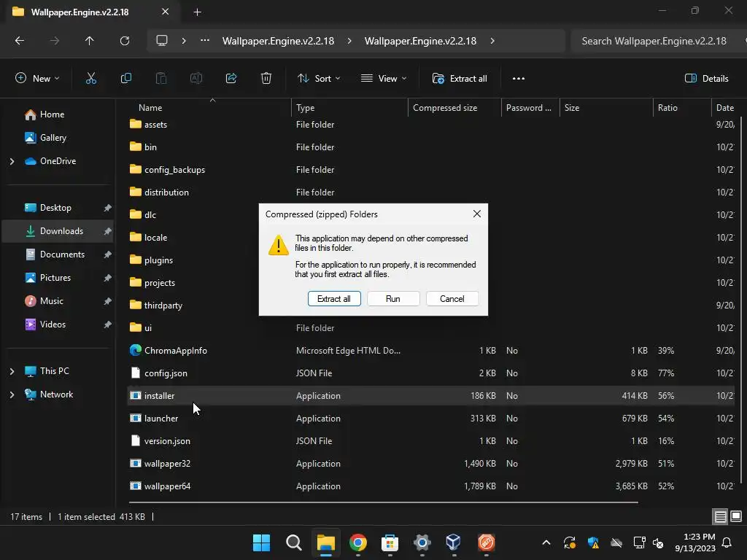
Task: Open the View dropdown
Action: [x=384, y=79]
